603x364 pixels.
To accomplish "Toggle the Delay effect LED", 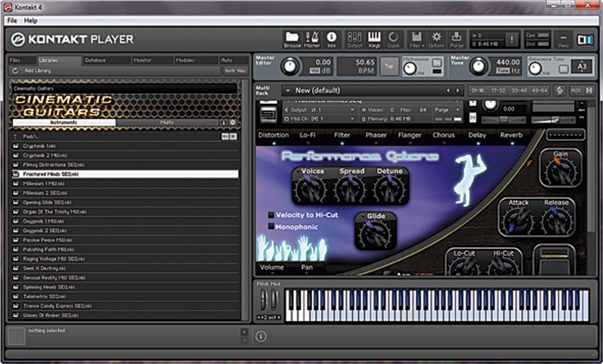I will 478,143.
